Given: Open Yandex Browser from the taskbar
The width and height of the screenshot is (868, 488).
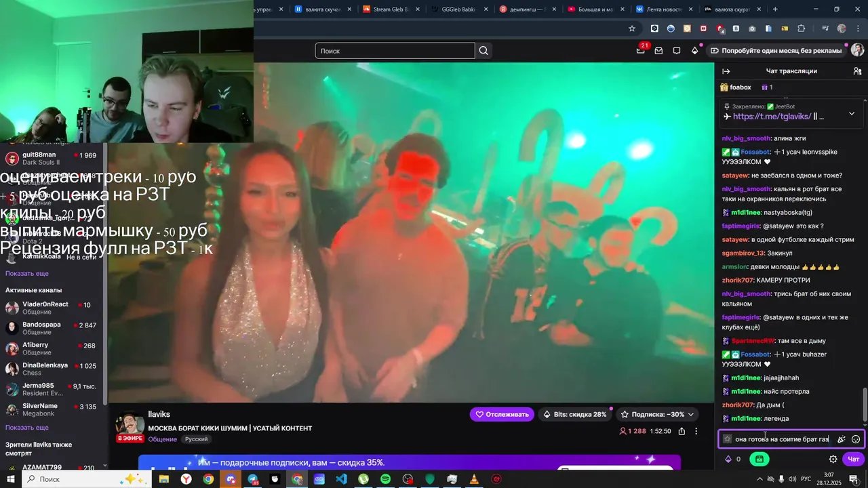Looking at the screenshot, I should tap(186, 479).
